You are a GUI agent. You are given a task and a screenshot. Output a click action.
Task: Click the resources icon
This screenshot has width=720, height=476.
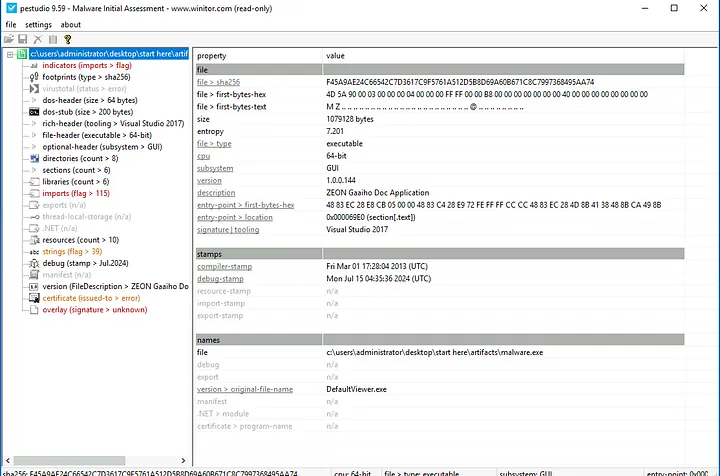pyautogui.click(x=34, y=240)
